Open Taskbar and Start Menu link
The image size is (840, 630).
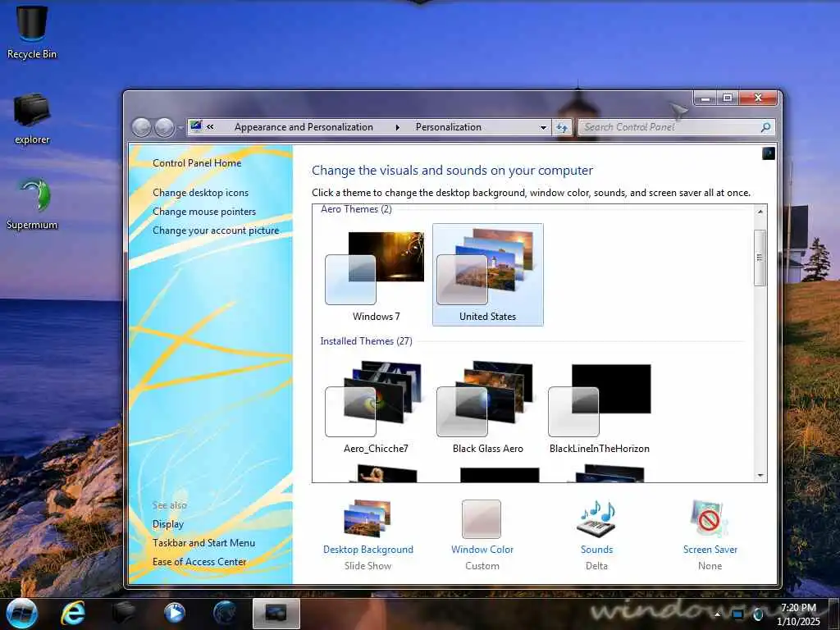click(203, 543)
